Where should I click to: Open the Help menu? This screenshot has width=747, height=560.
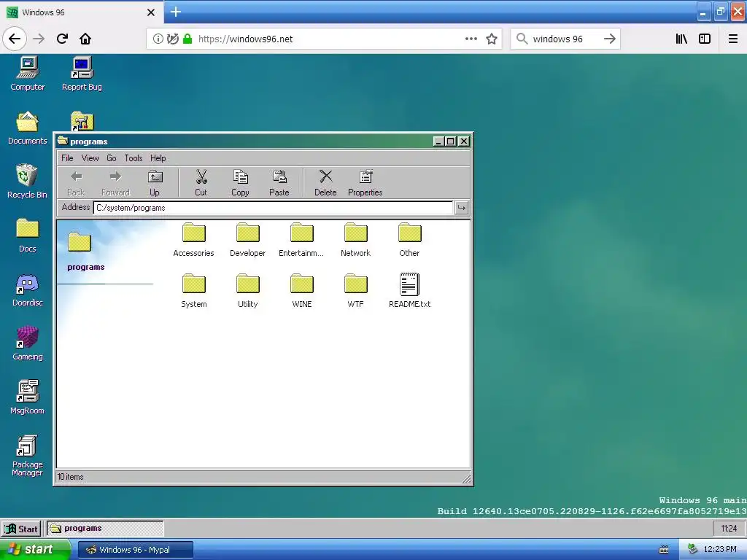[158, 158]
